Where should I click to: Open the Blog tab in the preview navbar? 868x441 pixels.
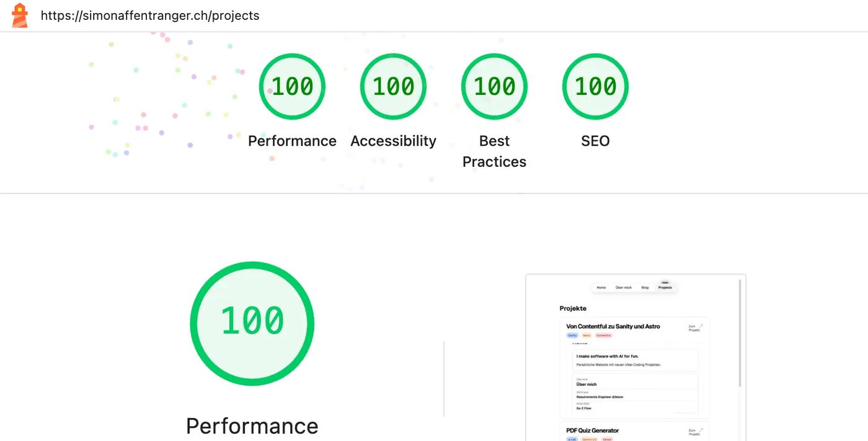click(645, 287)
